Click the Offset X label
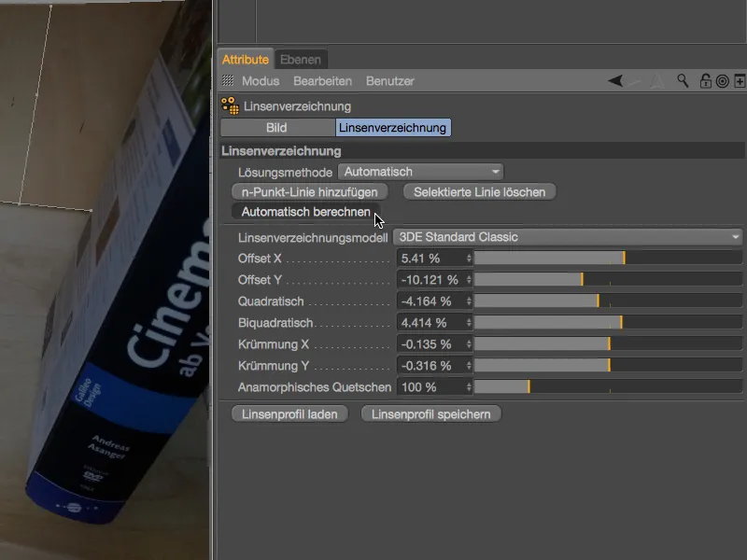747x560 pixels. click(260, 259)
